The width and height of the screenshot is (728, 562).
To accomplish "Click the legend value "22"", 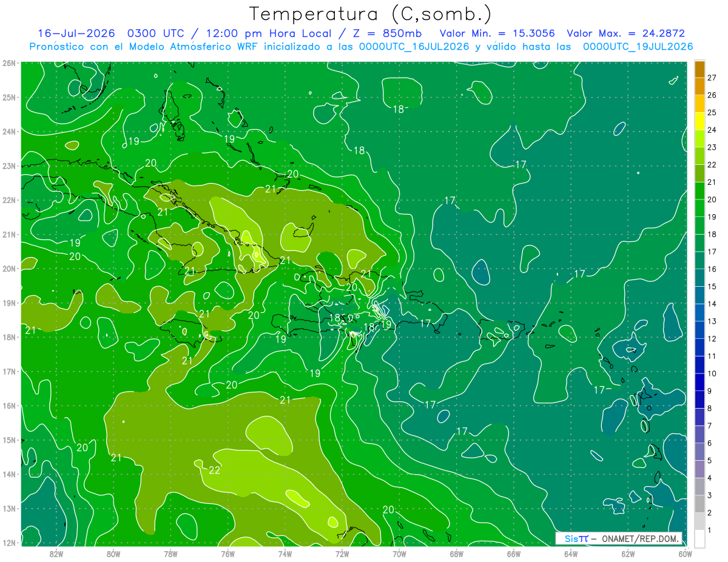I will (x=712, y=165).
